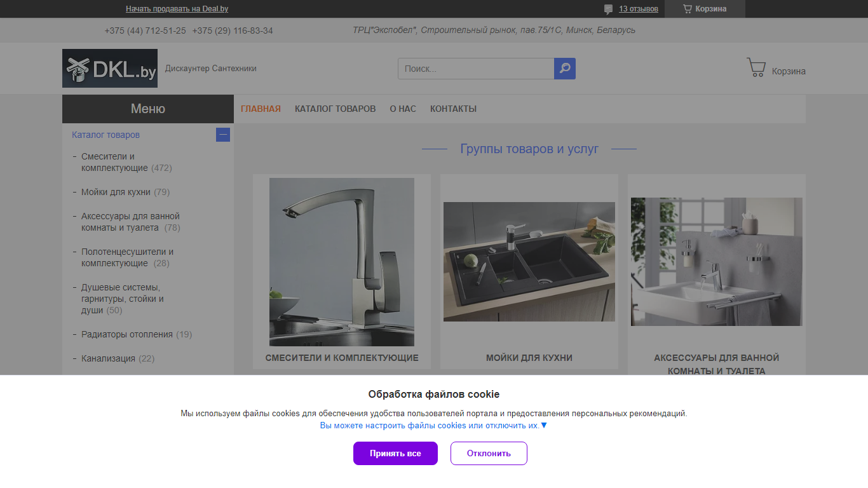
Task: Expand cookie settings options link
Action: point(433,426)
